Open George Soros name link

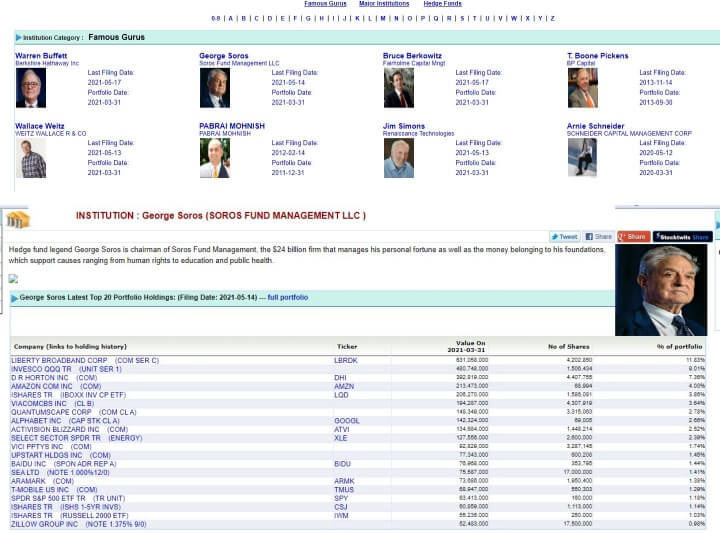[224, 56]
